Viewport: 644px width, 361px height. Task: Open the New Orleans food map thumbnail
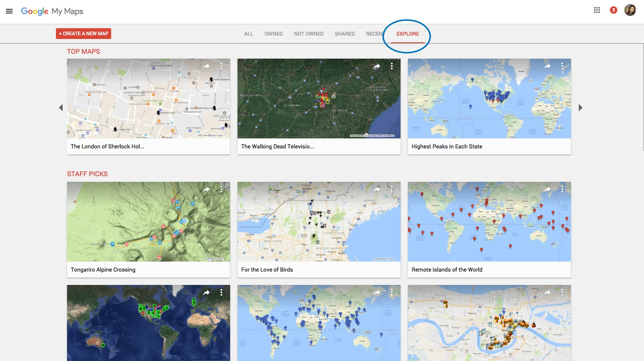coord(489,323)
